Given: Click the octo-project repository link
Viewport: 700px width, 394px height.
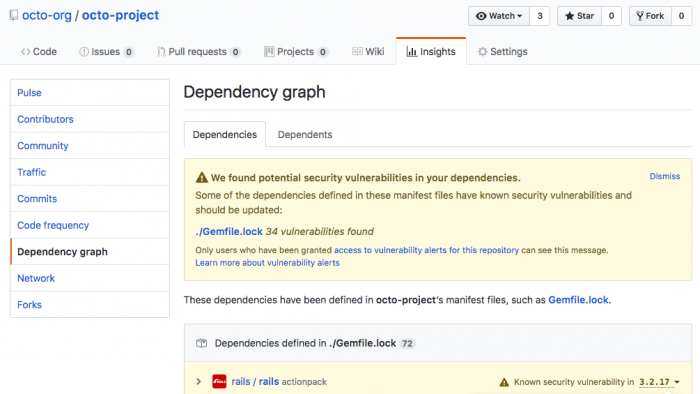Looking at the screenshot, I should (120, 16).
